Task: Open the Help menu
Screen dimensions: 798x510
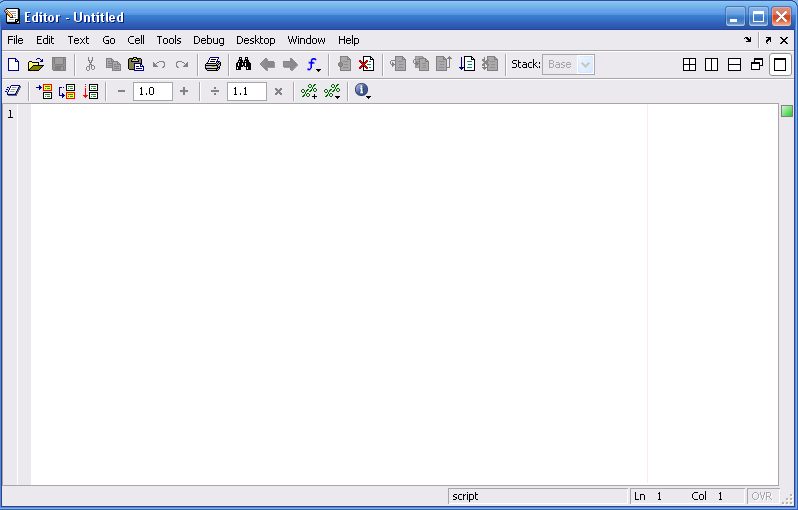Action: [349, 40]
